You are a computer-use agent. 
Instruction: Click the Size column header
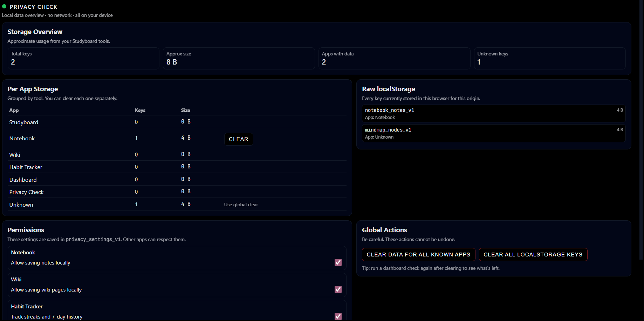[186, 110]
